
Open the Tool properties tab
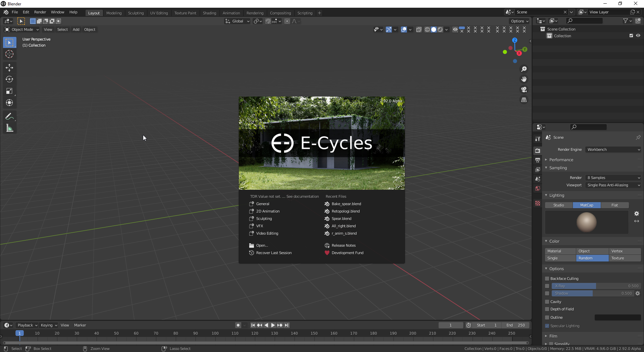tap(538, 139)
